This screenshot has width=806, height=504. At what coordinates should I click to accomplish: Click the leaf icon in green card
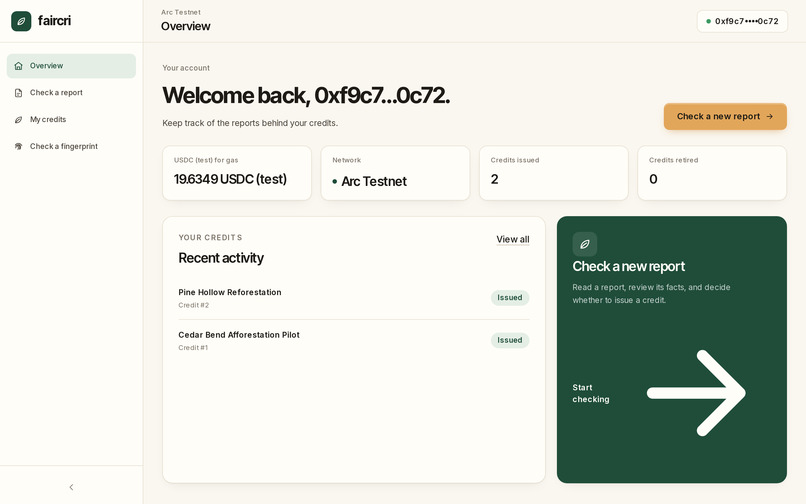pos(585,244)
